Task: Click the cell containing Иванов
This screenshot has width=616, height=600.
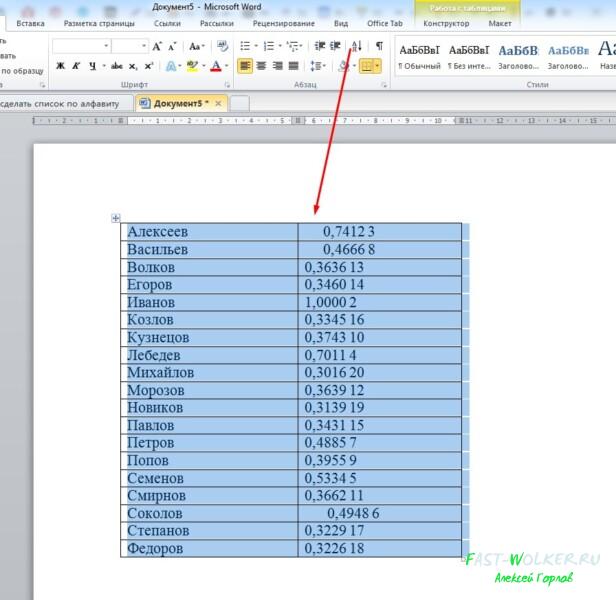Action: coord(209,303)
